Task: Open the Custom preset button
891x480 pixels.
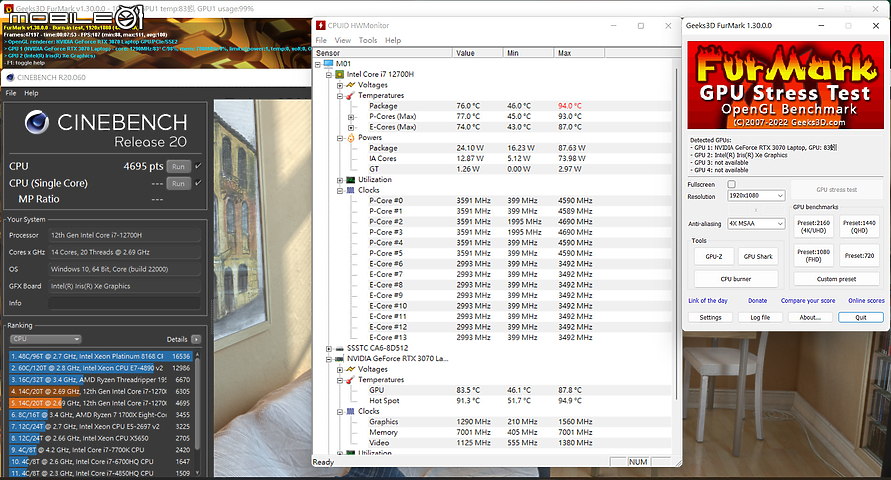Action: pyautogui.click(x=836, y=279)
